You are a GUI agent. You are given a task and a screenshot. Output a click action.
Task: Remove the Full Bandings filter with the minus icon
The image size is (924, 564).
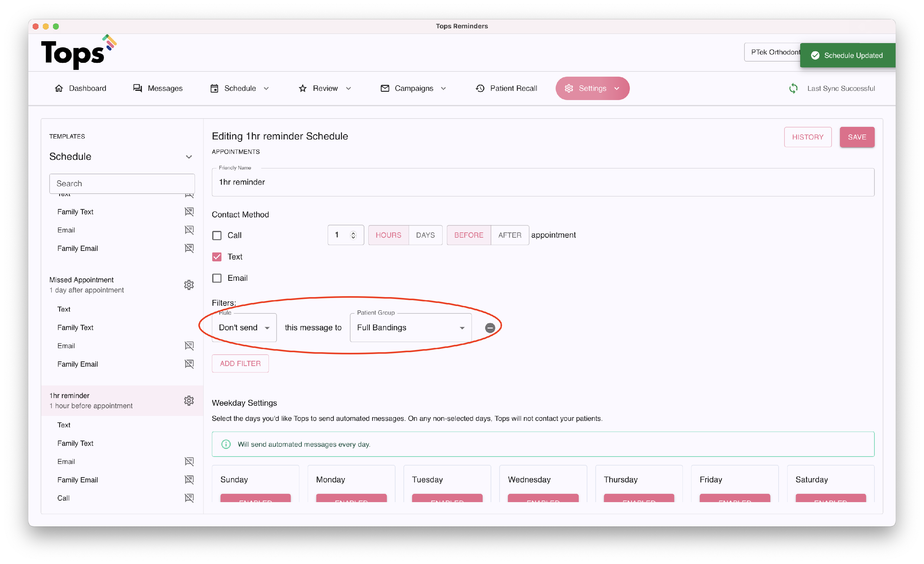point(490,328)
